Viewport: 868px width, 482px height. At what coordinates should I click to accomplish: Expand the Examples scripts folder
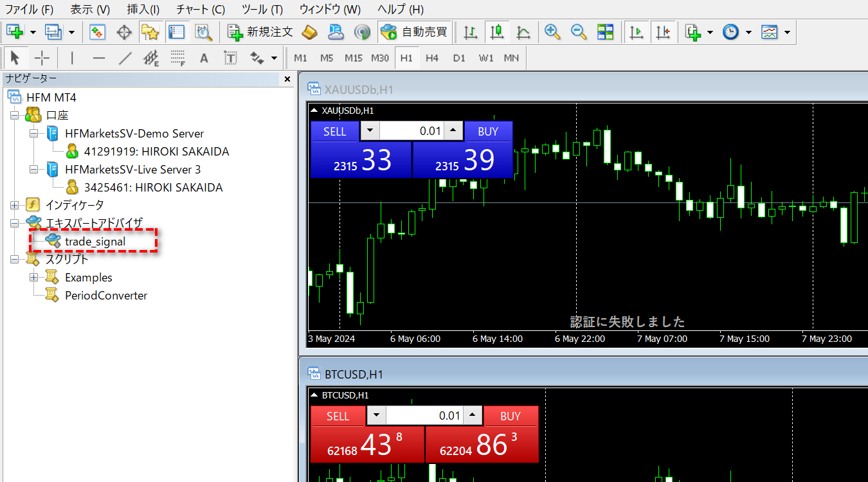point(33,278)
